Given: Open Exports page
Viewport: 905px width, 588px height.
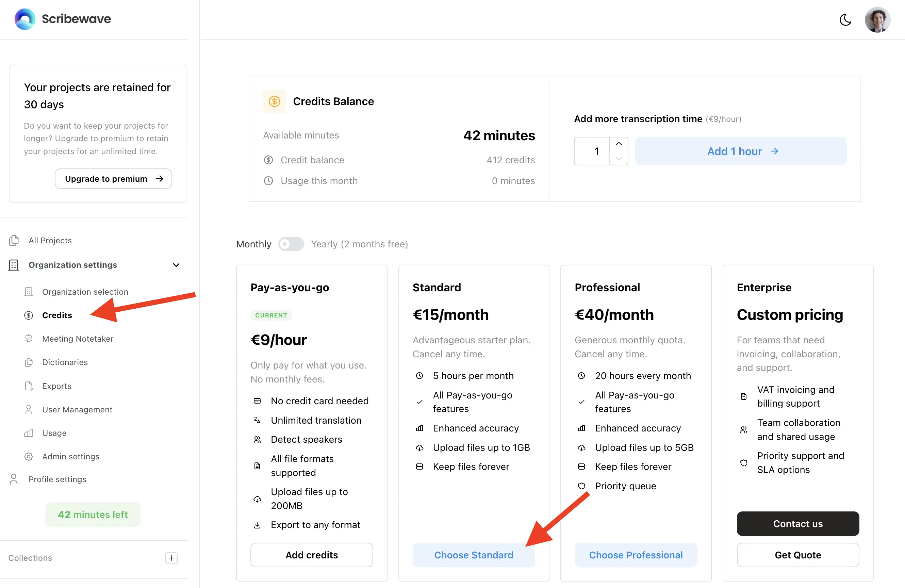Looking at the screenshot, I should point(57,386).
